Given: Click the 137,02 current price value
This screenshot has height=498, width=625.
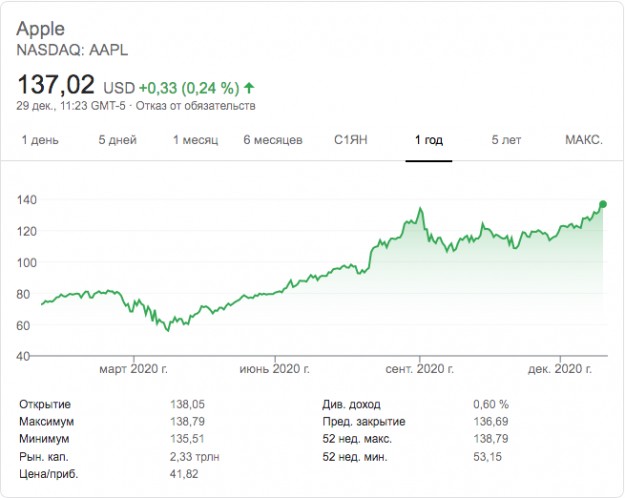Looking at the screenshot, I should tap(56, 84).
